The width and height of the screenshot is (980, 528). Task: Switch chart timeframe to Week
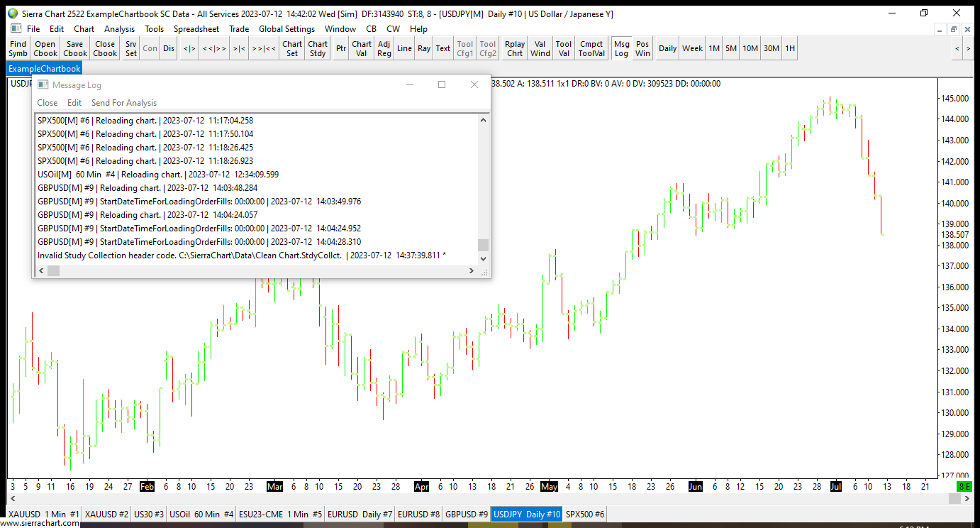[x=692, y=48]
